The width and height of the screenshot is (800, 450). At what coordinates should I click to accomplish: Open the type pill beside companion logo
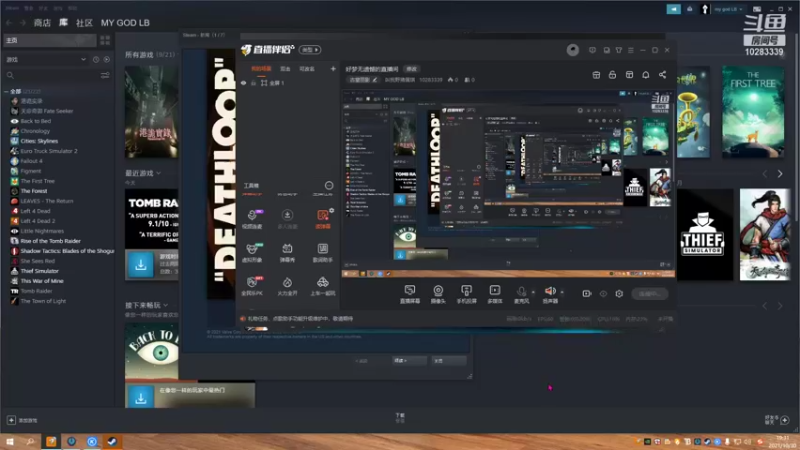point(310,50)
